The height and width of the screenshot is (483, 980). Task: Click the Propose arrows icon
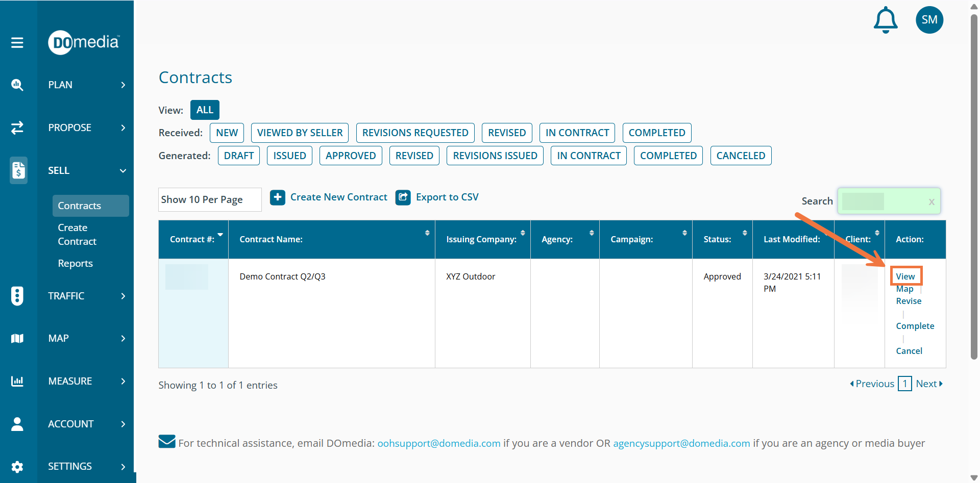tap(17, 128)
